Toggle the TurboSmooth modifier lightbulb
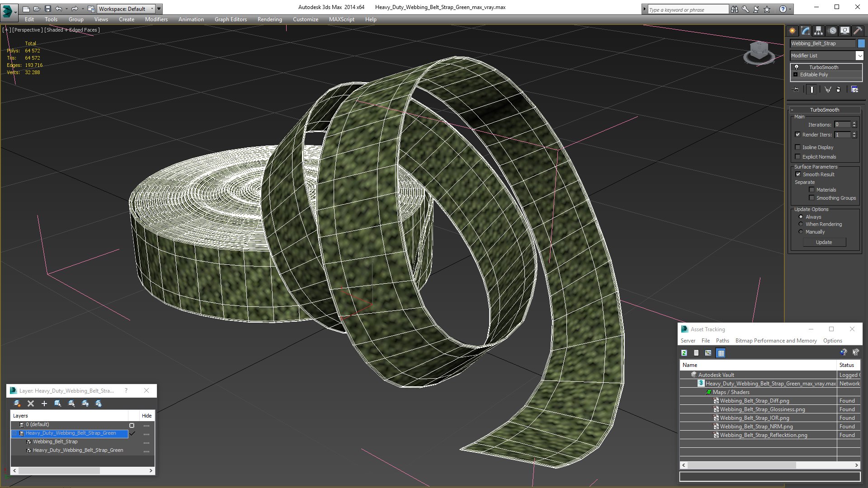The height and width of the screenshot is (488, 868). click(797, 67)
